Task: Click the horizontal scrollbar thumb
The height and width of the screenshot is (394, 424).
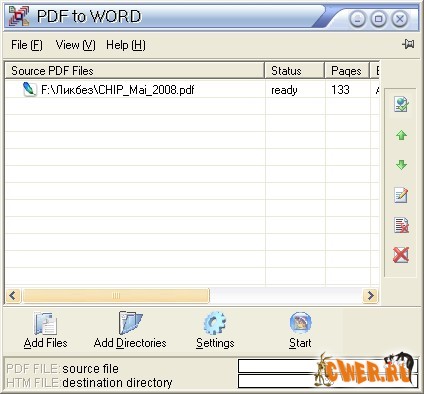Action: click(116, 295)
